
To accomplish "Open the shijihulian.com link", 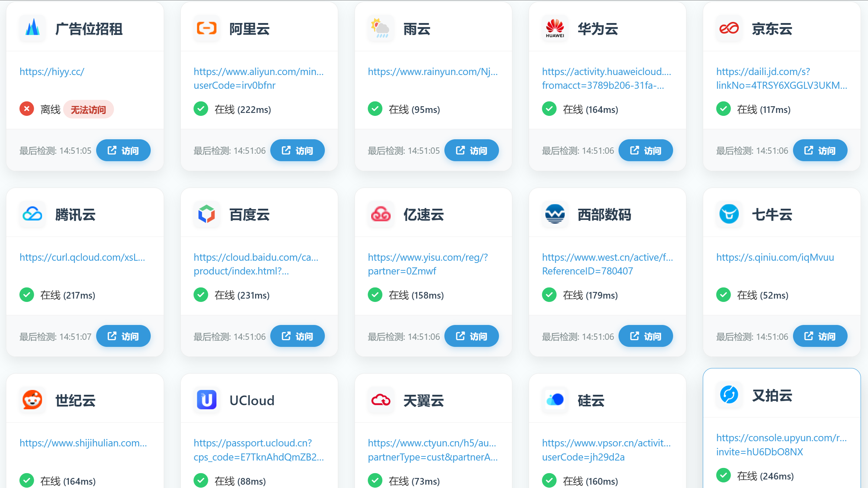I will 83,443.
